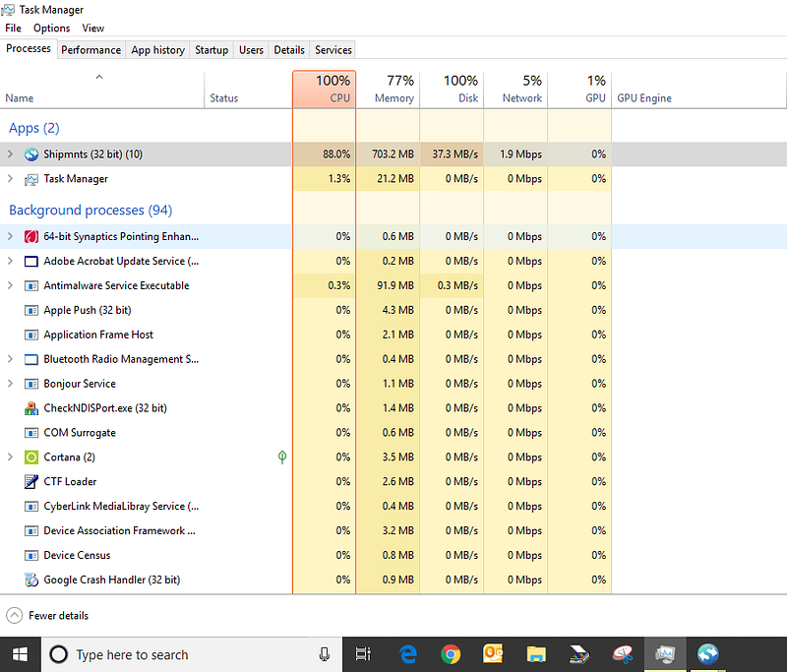Expand the Antimalware Service Executable entry

pos(10,285)
